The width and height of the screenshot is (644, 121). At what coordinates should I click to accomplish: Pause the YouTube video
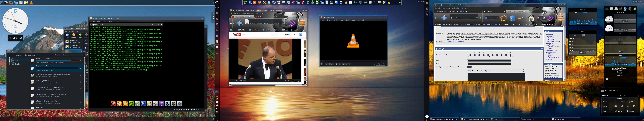click(233, 81)
